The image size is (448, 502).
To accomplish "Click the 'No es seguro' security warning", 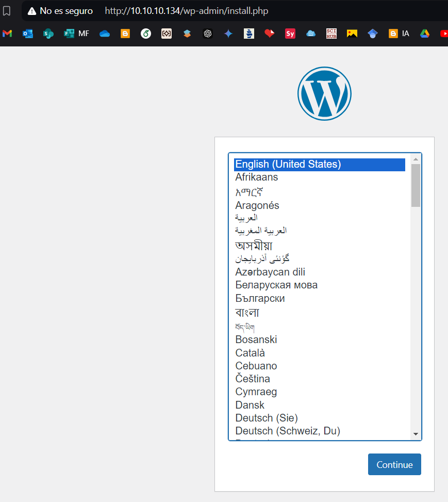I will pos(60,11).
